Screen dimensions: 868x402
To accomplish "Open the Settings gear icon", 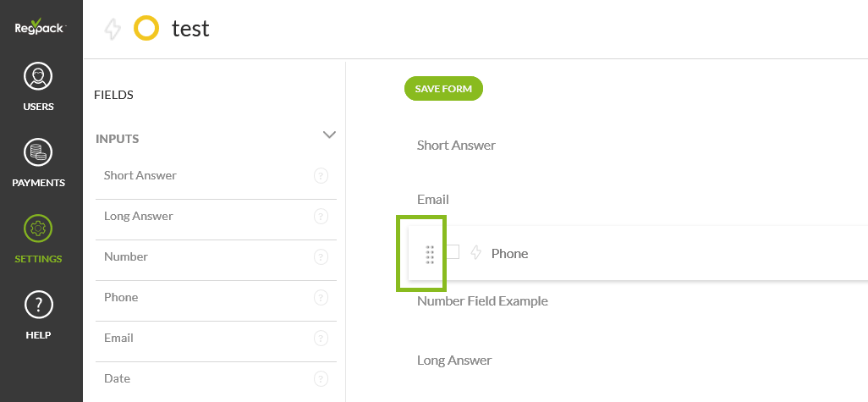I will coord(39,229).
